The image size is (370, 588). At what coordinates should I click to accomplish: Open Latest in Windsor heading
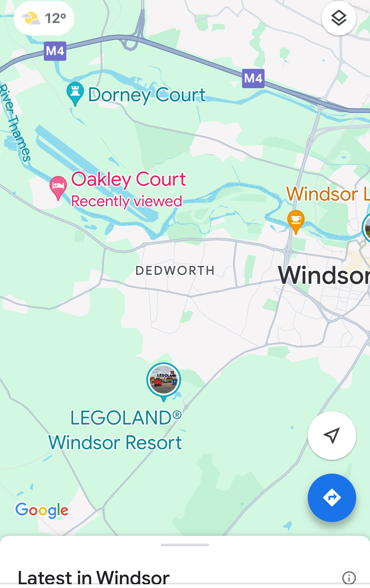click(x=94, y=577)
